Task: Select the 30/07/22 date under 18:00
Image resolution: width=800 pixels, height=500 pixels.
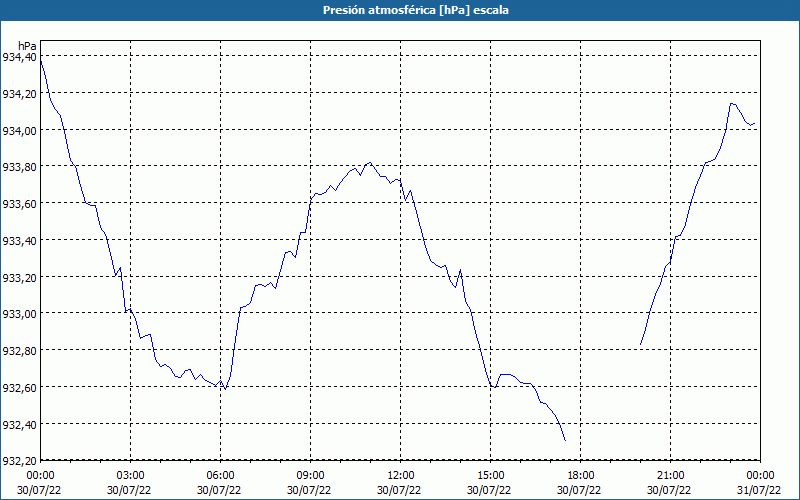Action: 580,490
